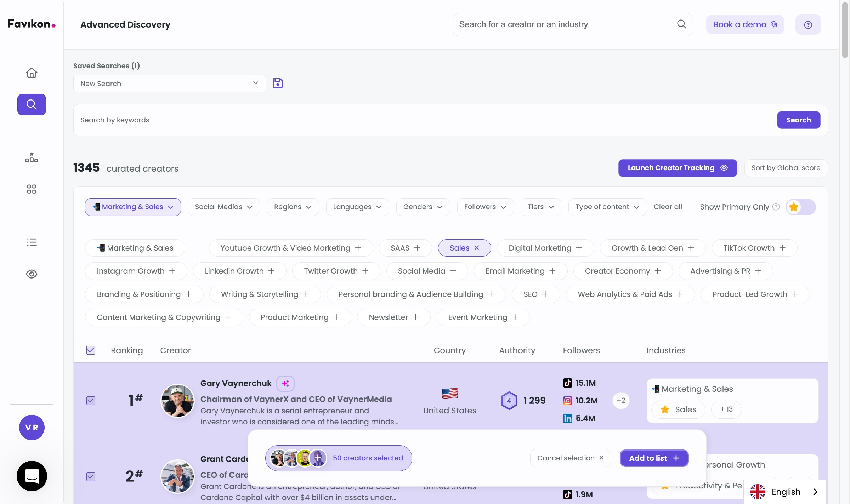
Task: Click the save search floppy disk icon
Action: click(x=278, y=83)
